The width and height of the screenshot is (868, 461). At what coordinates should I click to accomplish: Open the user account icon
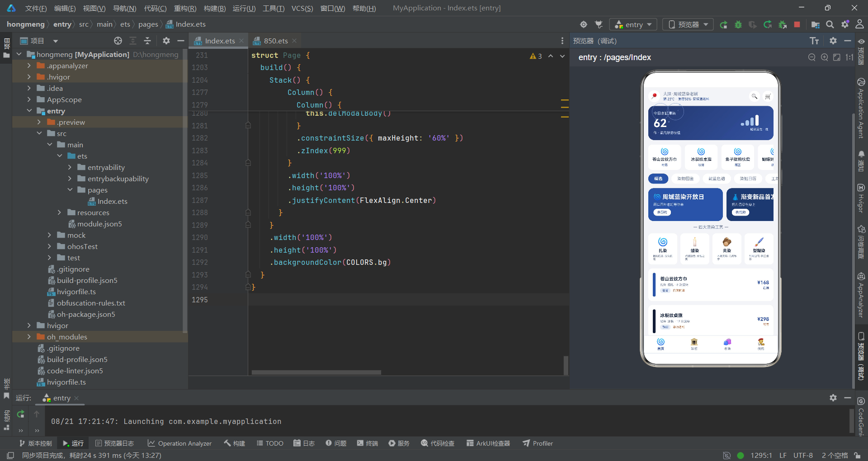coord(860,25)
